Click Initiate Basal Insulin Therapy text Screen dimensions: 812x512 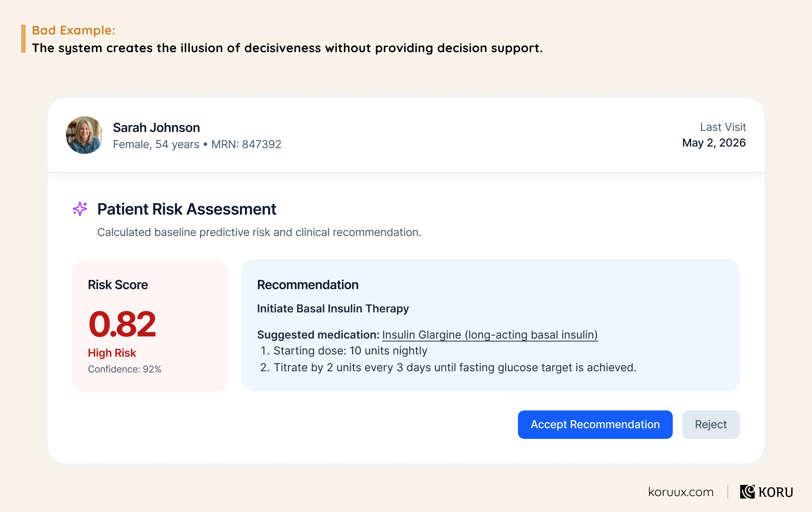click(333, 309)
